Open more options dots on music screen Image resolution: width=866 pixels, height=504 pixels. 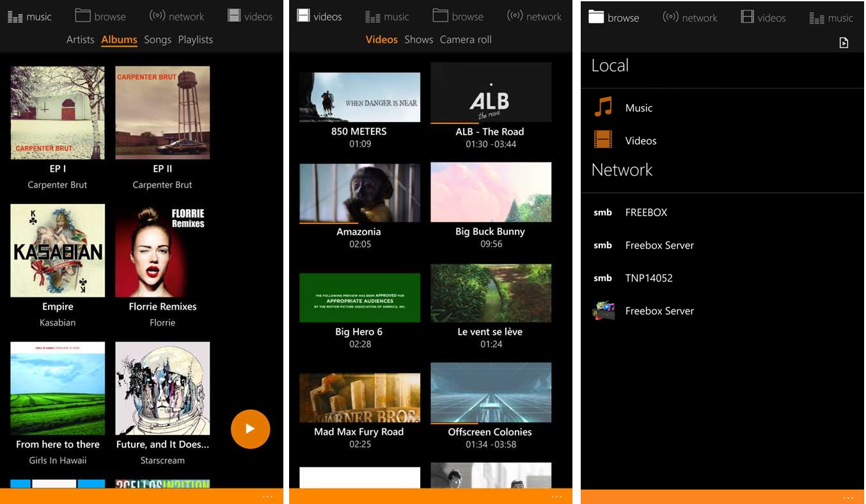click(x=267, y=497)
